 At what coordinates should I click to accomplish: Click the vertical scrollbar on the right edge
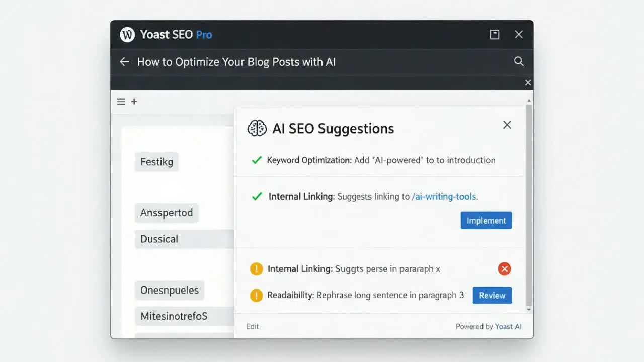pos(529,201)
